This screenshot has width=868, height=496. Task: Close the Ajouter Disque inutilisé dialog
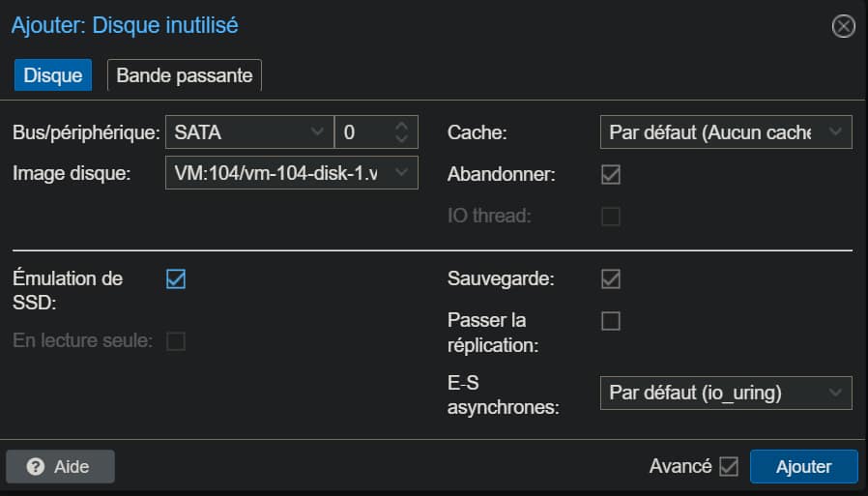pos(844,26)
